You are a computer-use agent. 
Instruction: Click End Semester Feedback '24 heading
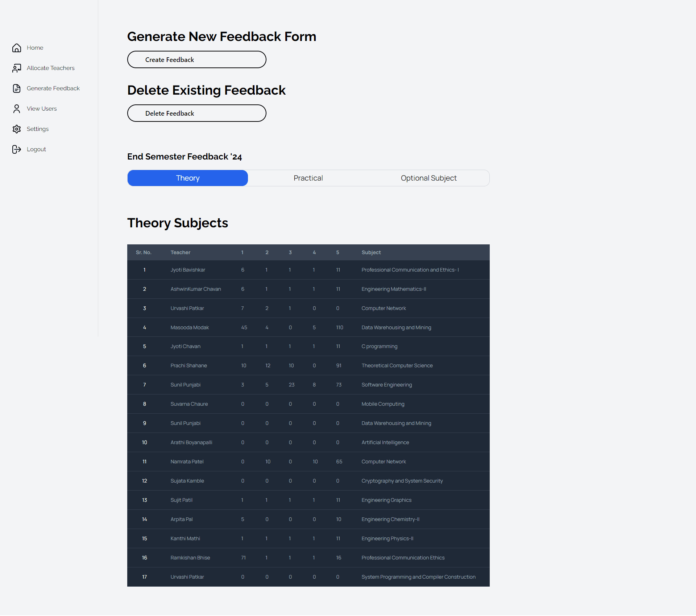click(x=185, y=157)
